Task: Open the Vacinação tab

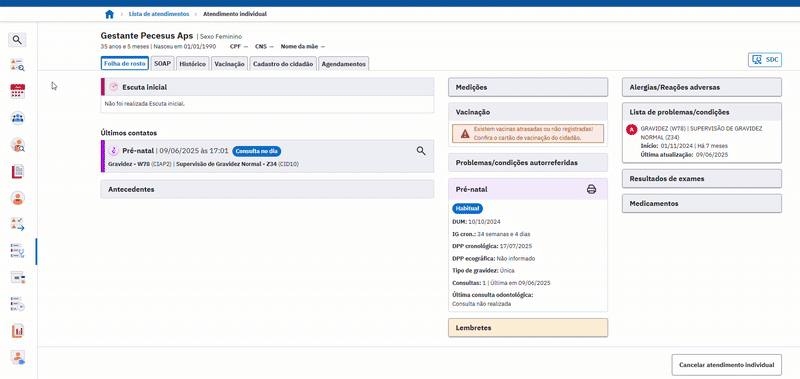Action: [x=229, y=64]
